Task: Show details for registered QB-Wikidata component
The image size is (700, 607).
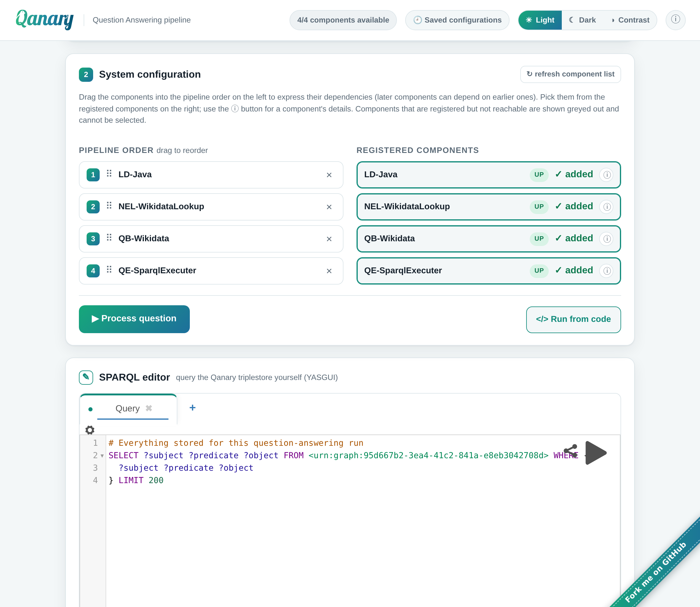Action: pos(607,239)
